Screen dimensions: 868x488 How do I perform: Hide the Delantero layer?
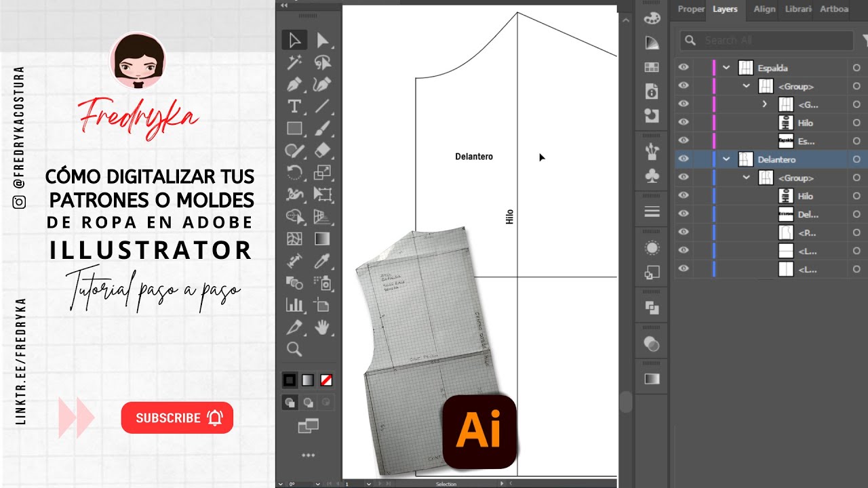point(684,159)
